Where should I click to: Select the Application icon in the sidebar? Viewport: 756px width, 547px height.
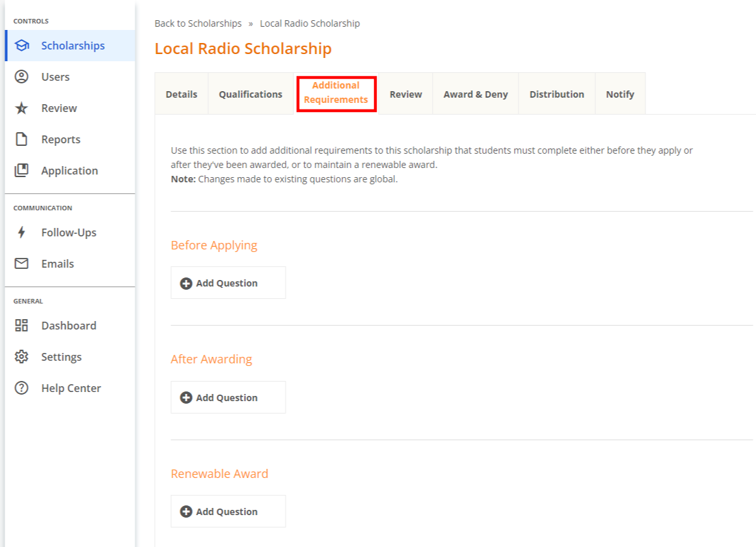[21, 170]
